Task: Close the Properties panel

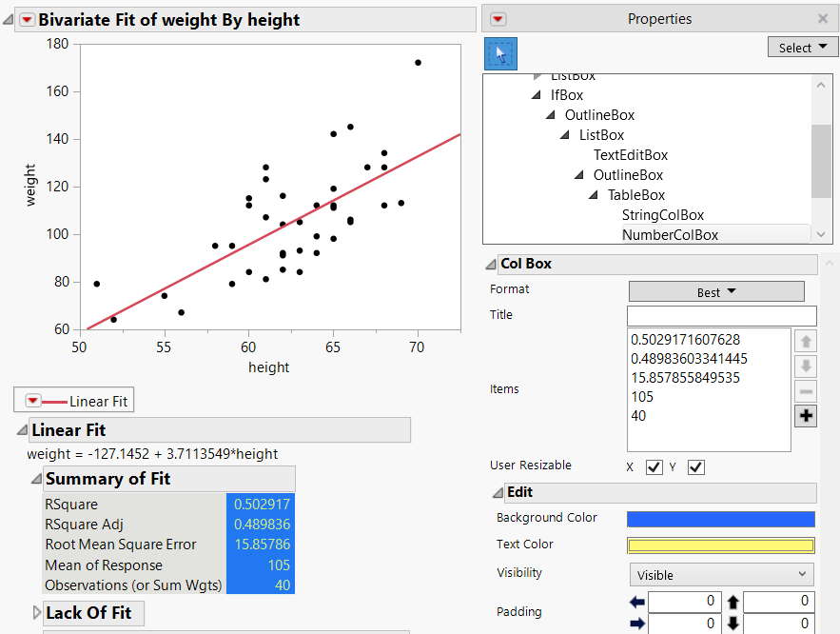Action: coord(823,19)
